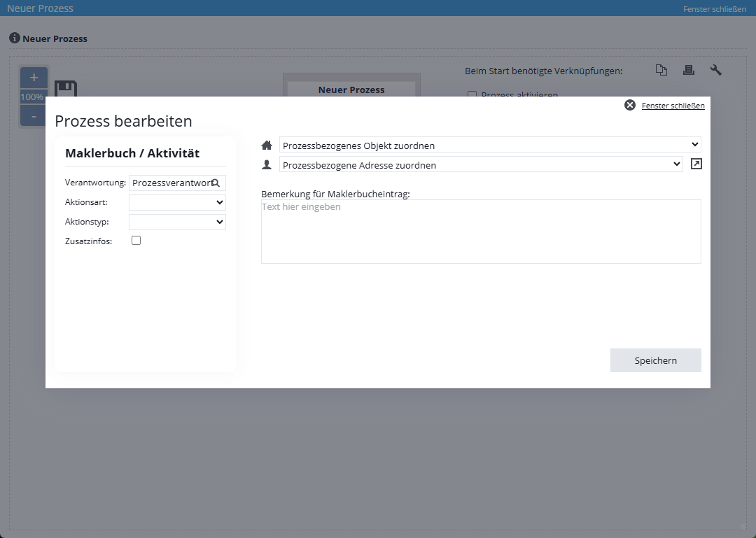Open the Aktionsart dropdown
Viewport: 756px width, 538px height.
click(x=177, y=203)
